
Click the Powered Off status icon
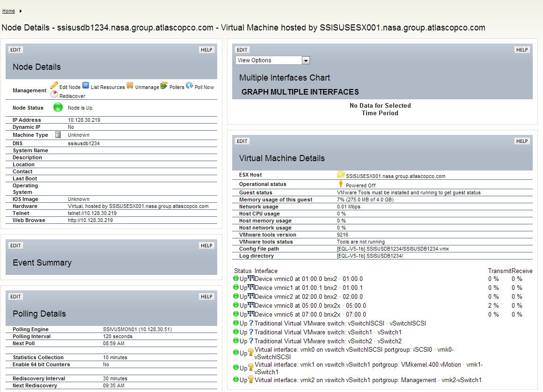pyautogui.click(x=341, y=184)
